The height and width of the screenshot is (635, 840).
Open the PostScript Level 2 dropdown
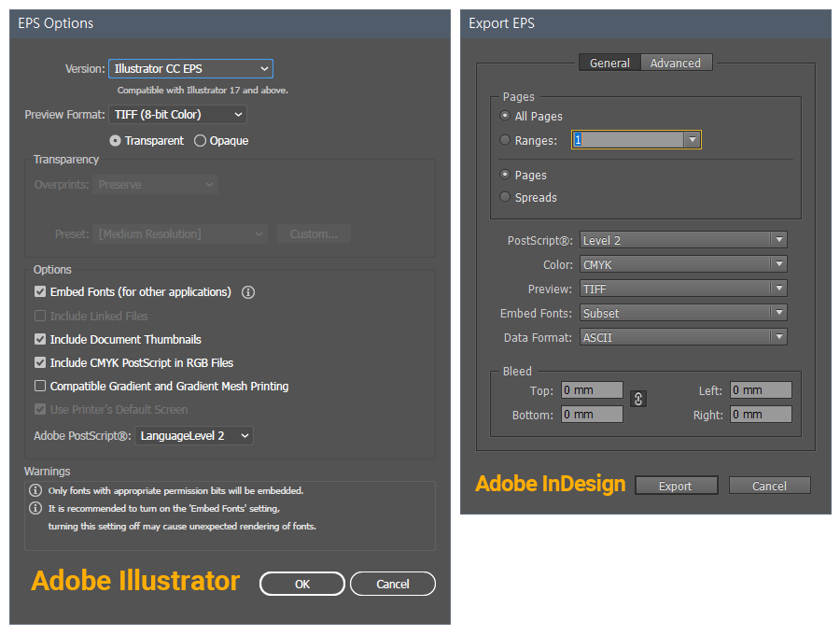pos(683,240)
